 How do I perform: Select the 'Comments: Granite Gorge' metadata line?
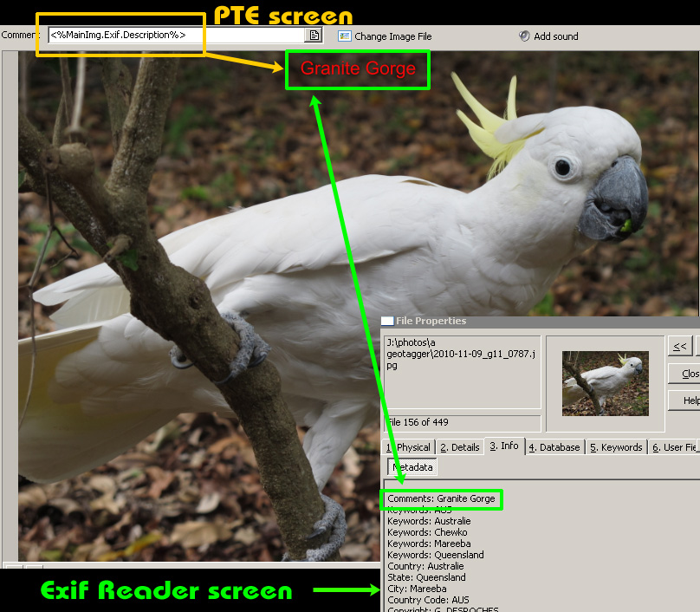point(441,498)
